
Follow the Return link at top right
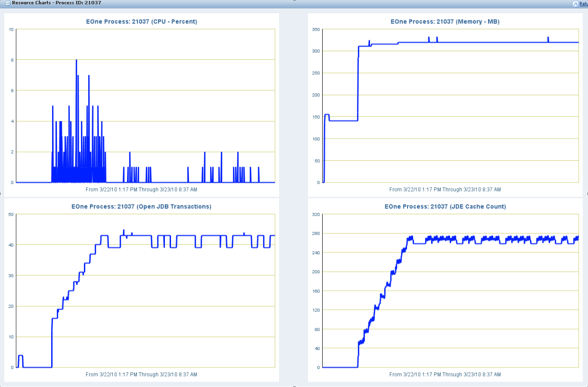[x=584, y=3]
